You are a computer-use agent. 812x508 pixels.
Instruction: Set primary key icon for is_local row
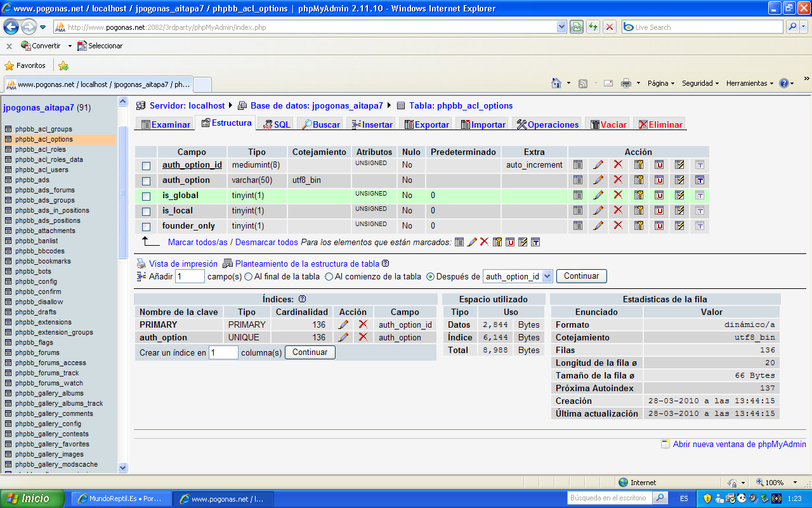[639, 210]
